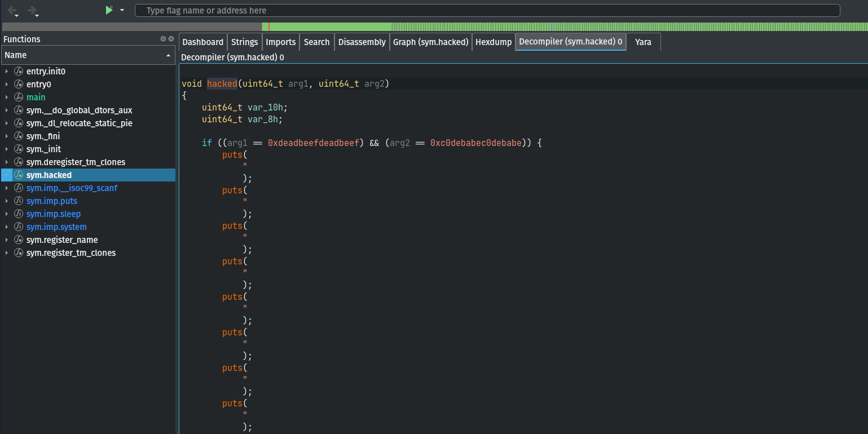Select sym.deregister_tm_clones in the function list

coord(76,162)
